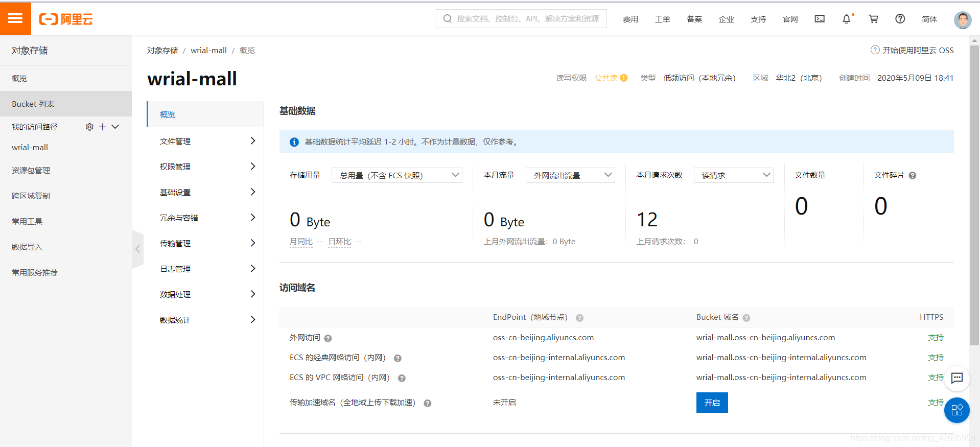
Task: Open the chat feedback floating icon
Action: coord(957,378)
